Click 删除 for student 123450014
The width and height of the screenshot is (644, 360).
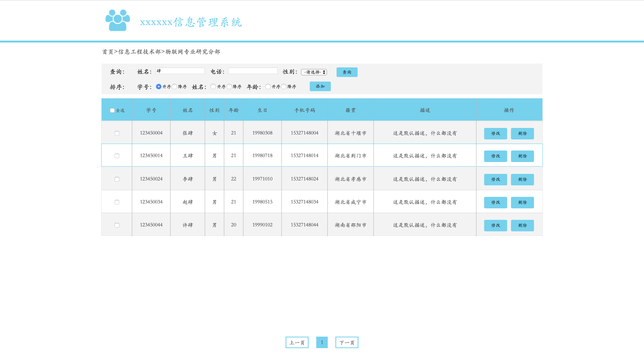[522, 156]
